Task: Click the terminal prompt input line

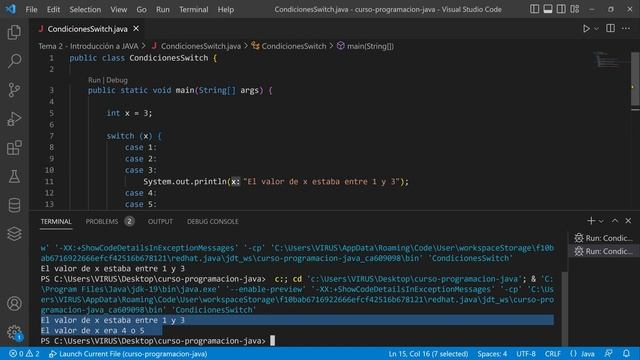Action: coord(157,341)
